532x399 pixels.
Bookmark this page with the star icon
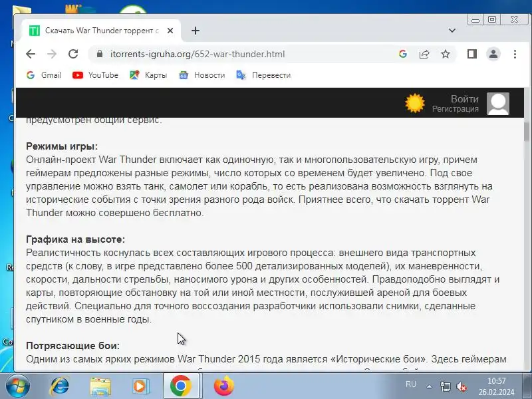point(446,54)
